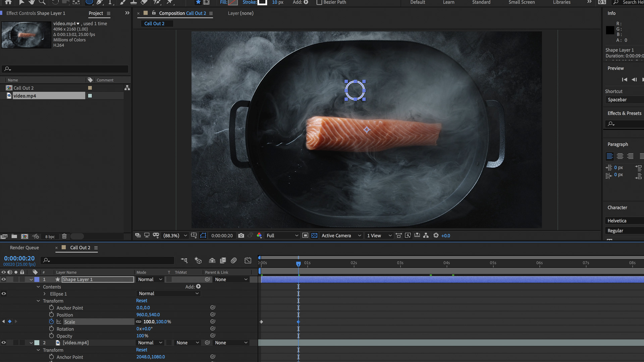The height and width of the screenshot is (362, 644).
Task: Toggle the transparency grid in the viewer
Action: [314, 236]
